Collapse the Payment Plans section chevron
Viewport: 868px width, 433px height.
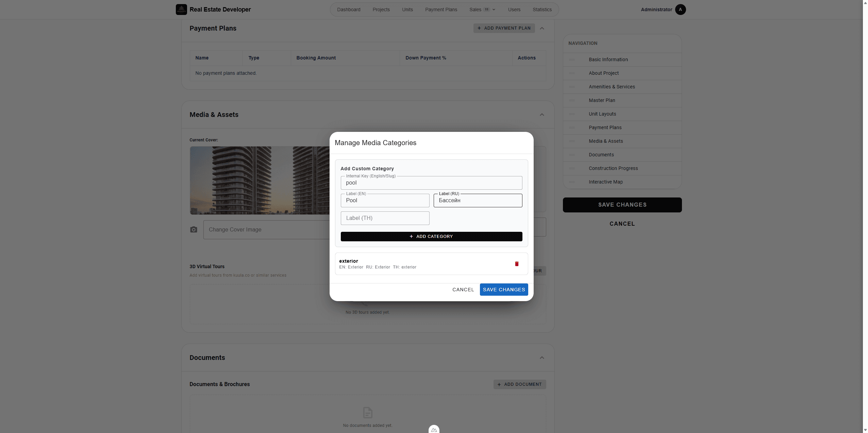542,28
